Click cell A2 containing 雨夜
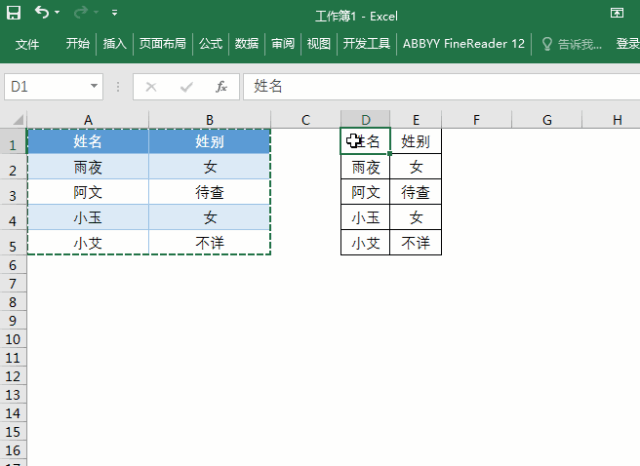The width and height of the screenshot is (640, 466). coord(88,166)
